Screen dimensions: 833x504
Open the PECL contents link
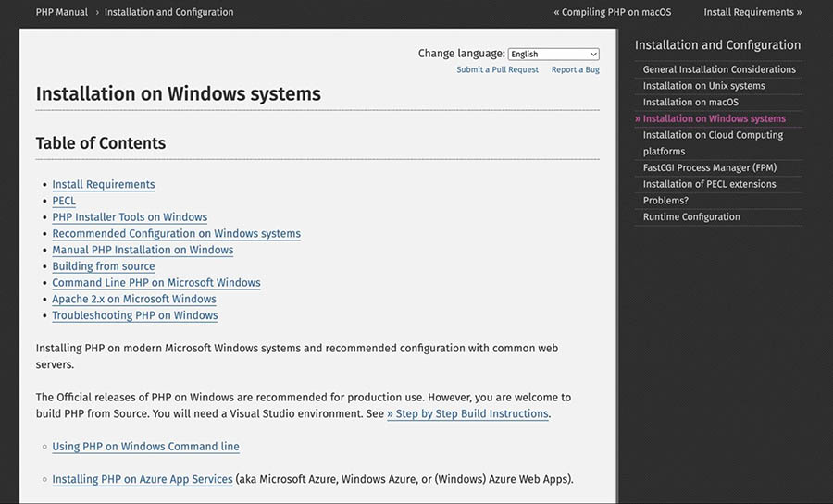pyautogui.click(x=64, y=201)
